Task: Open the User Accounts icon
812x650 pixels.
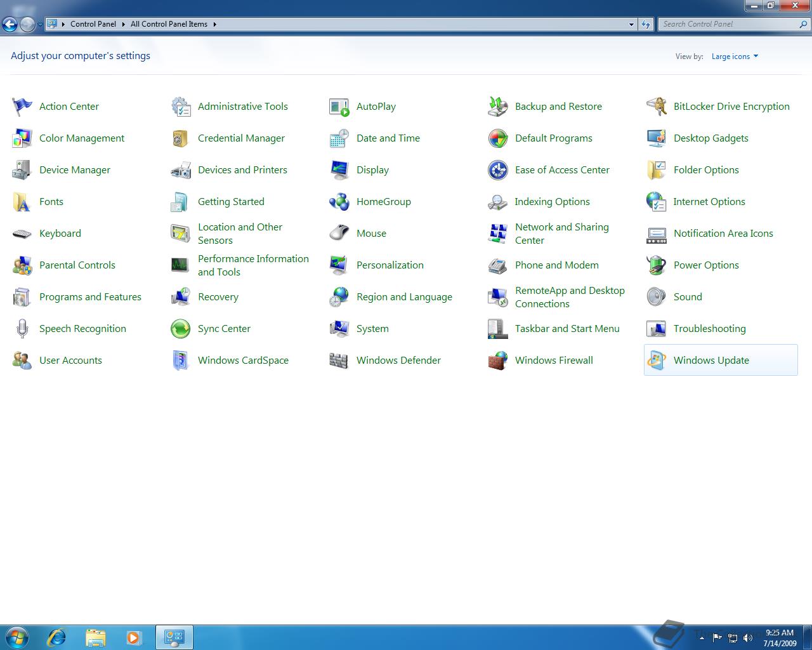Action: (x=22, y=361)
